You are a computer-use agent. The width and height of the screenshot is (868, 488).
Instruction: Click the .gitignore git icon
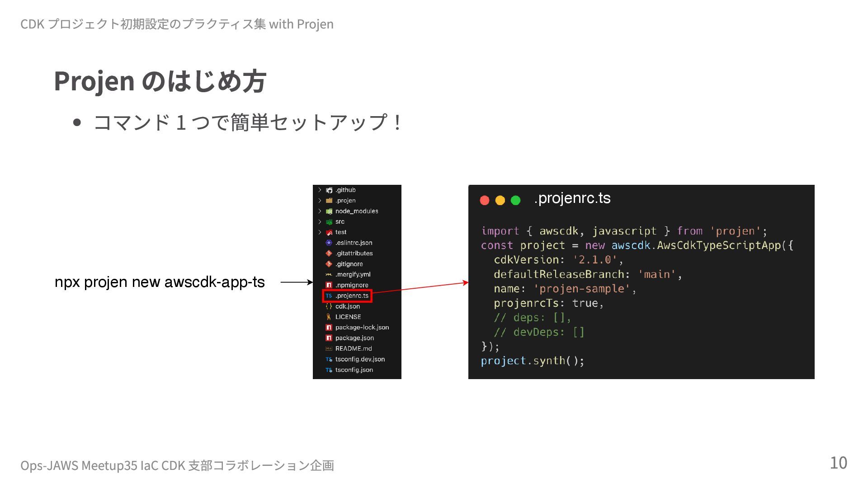click(x=329, y=264)
